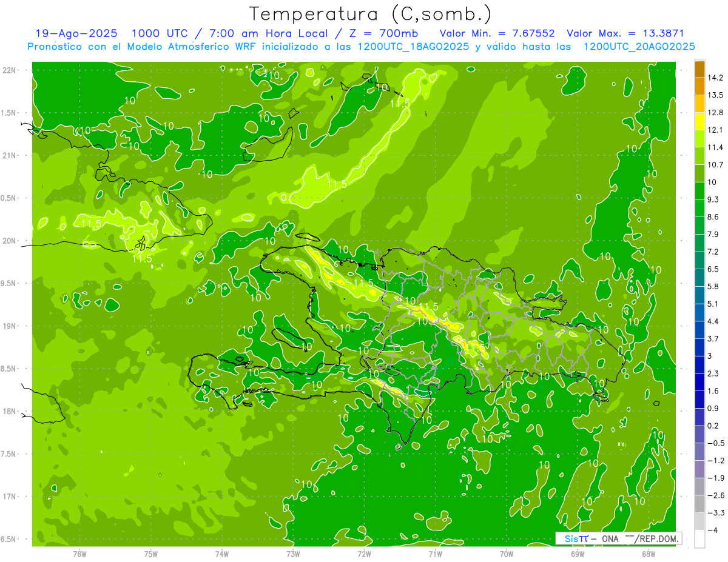Click the 18N latitude label

coord(8,412)
